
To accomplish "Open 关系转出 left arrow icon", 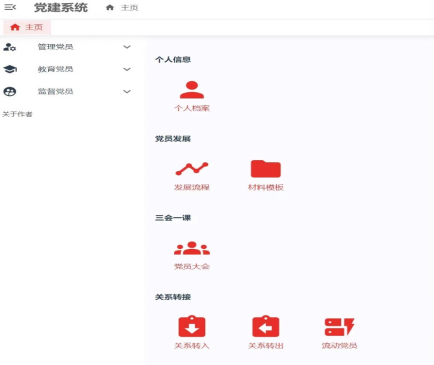I will pos(266,326).
